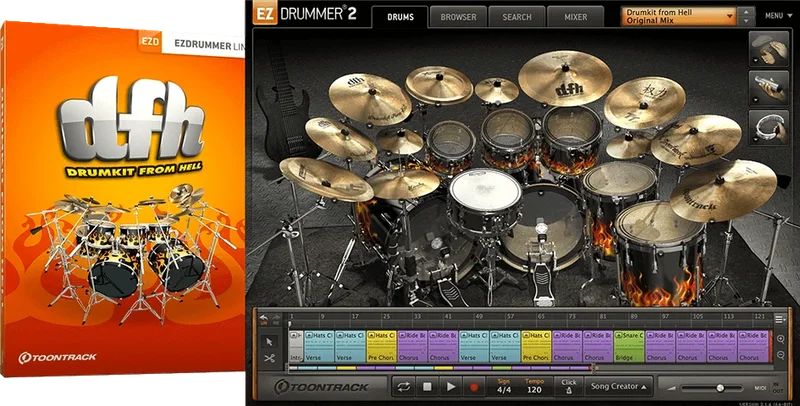Switch to the DRUMS tab
Image resolution: width=800 pixels, height=406 pixels.
(x=401, y=17)
